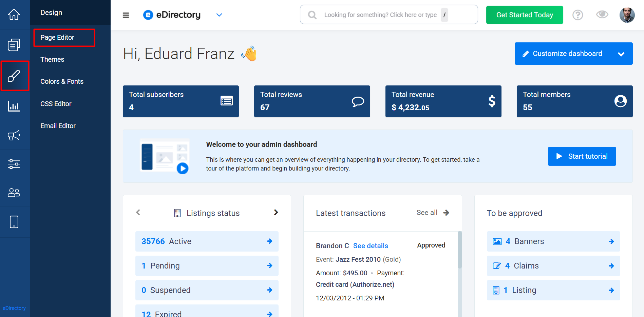Open the Total subscribers card
Image resolution: width=644 pixels, height=317 pixels.
point(181,101)
